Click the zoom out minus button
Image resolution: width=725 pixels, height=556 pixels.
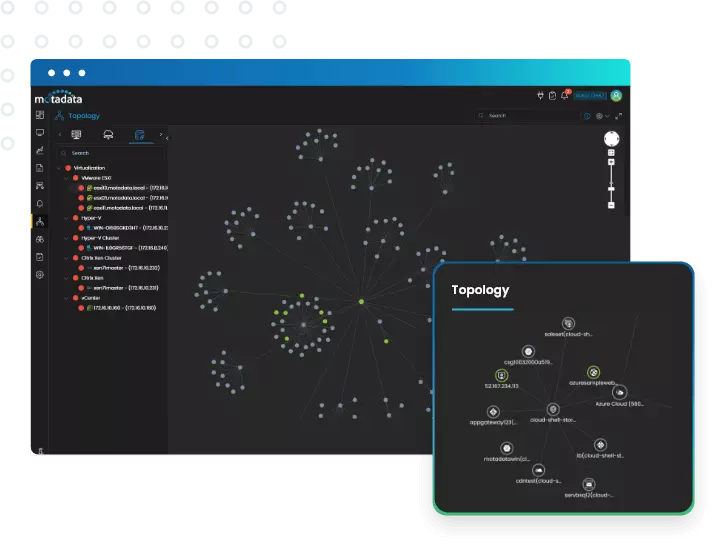tap(611, 205)
